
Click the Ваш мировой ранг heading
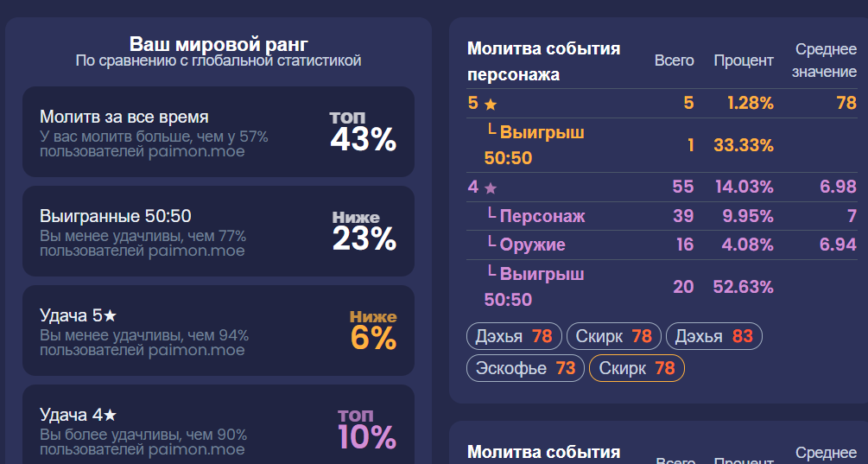pos(219,44)
